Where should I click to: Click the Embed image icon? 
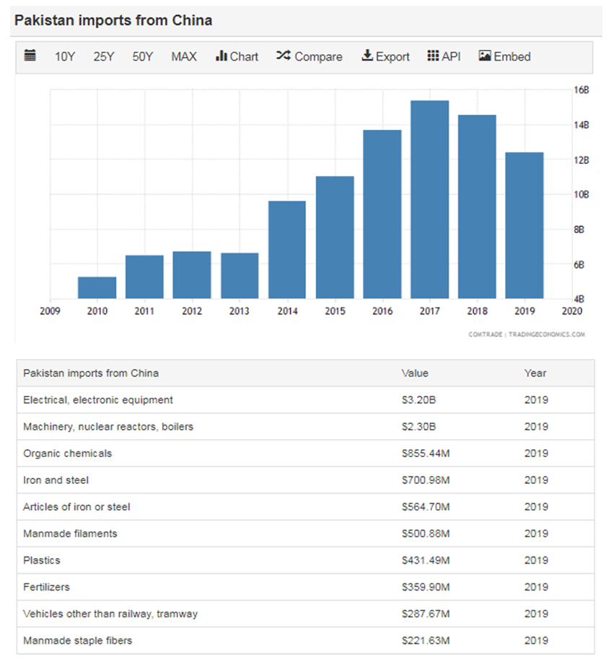(485, 56)
